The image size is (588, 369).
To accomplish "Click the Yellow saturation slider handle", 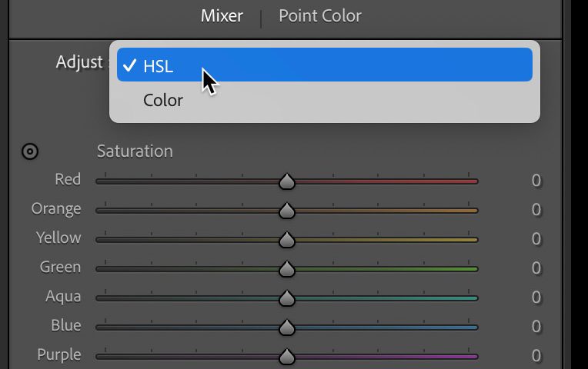I will pos(286,241).
